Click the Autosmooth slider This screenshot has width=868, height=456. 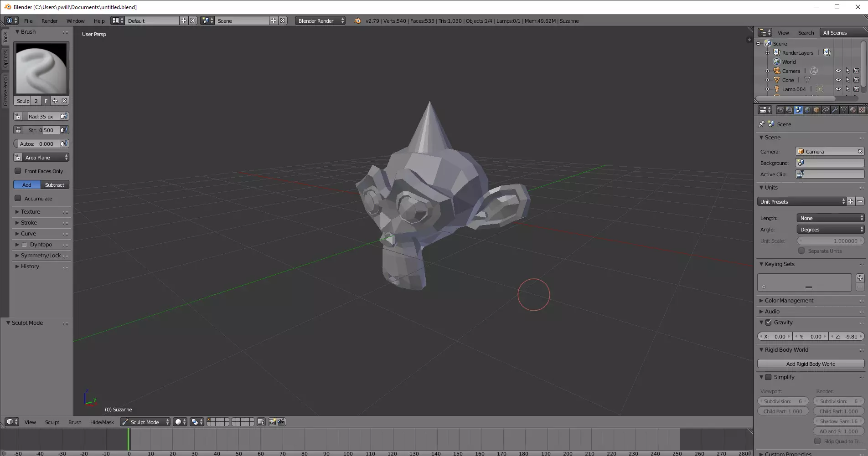pyautogui.click(x=36, y=143)
